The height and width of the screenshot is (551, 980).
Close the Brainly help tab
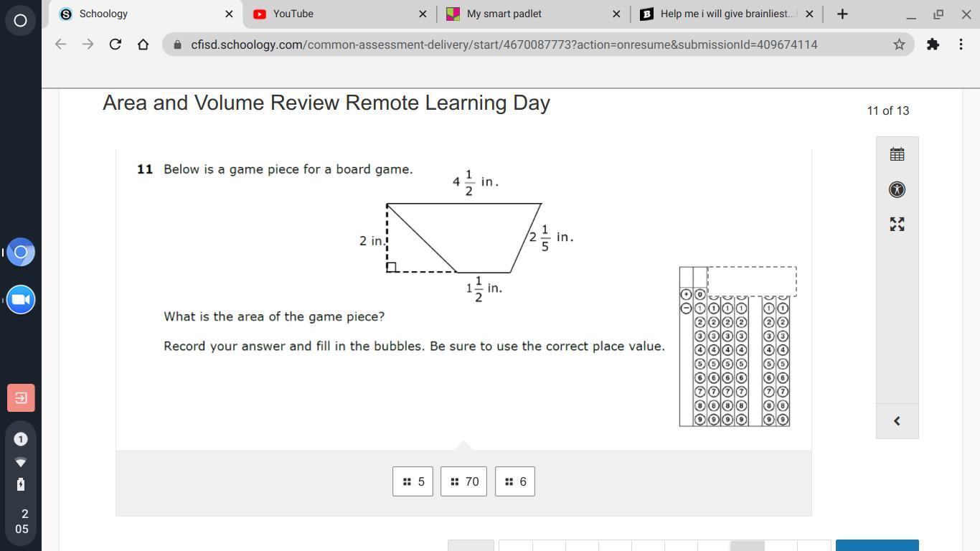(810, 14)
